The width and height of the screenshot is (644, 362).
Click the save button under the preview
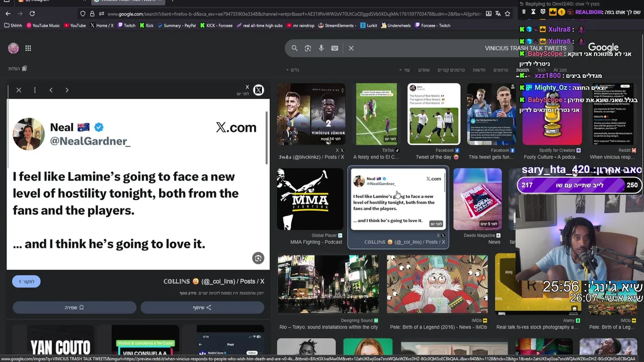click(74, 307)
